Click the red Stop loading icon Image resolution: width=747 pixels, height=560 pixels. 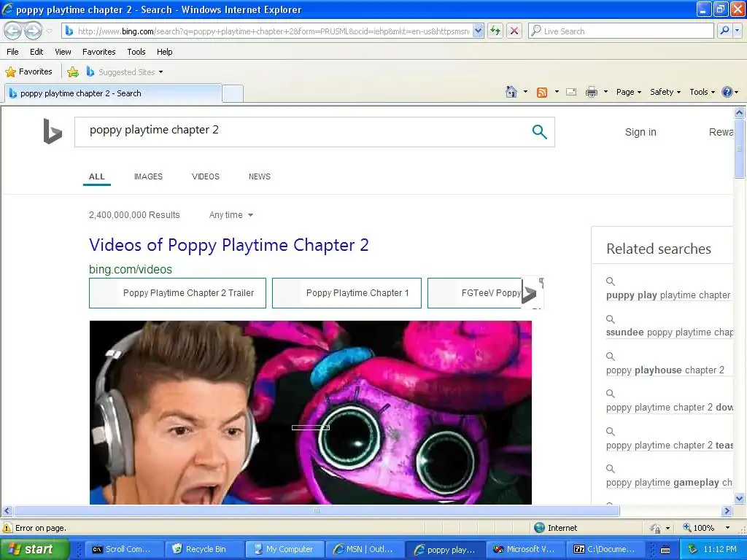(x=514, y=31)
